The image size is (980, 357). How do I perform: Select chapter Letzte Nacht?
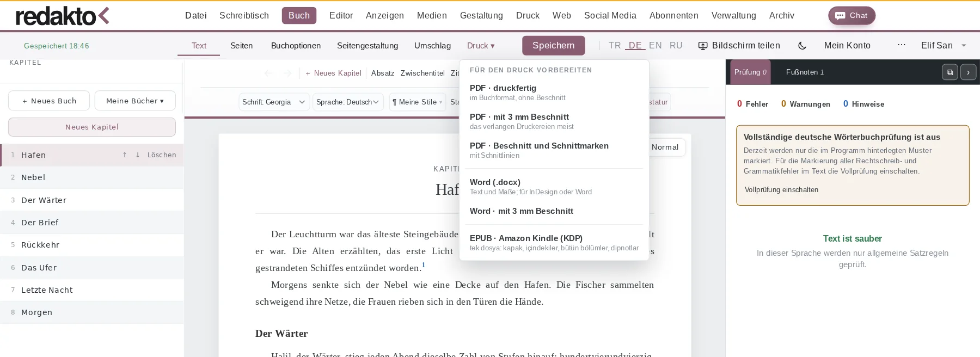coord(91,290)
